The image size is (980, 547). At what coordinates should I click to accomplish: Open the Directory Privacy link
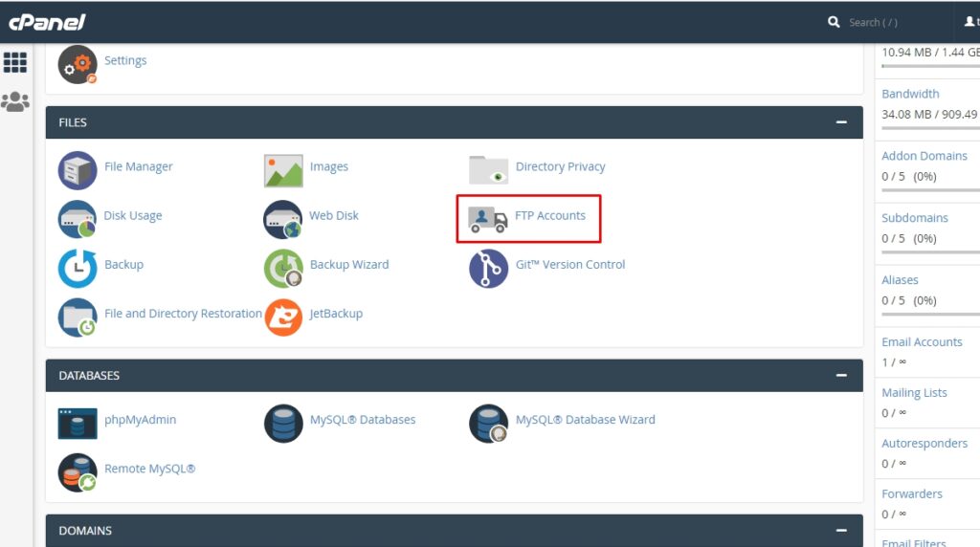[x=560, y=166]
